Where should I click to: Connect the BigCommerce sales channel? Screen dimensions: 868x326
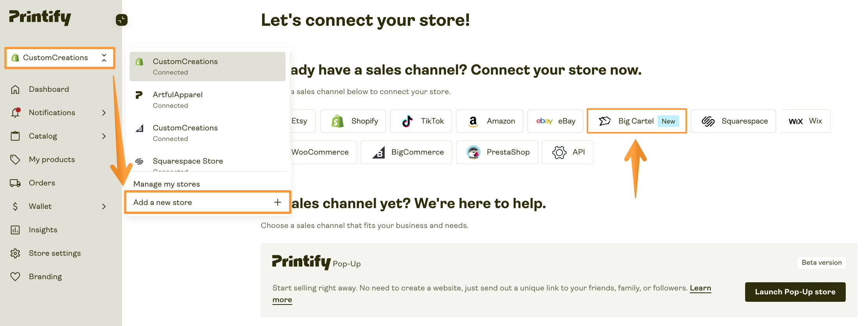coord(406,152)
